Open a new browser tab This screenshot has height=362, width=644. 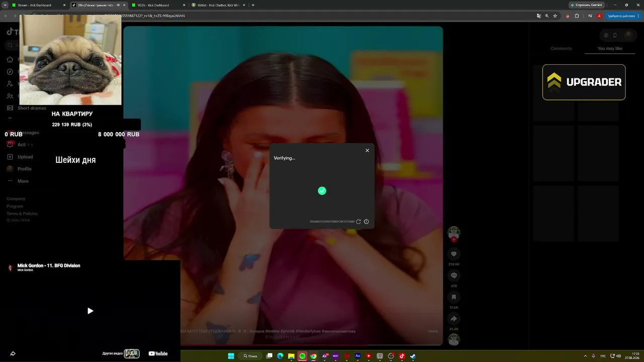253,5
